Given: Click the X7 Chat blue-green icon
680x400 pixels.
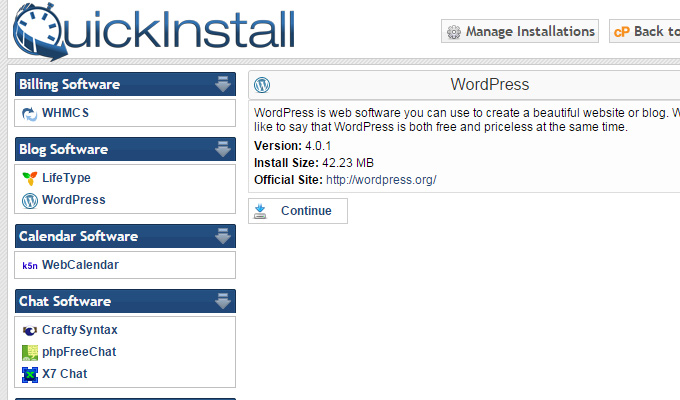Looking at the screenshot, I should (x=29, y=374).
